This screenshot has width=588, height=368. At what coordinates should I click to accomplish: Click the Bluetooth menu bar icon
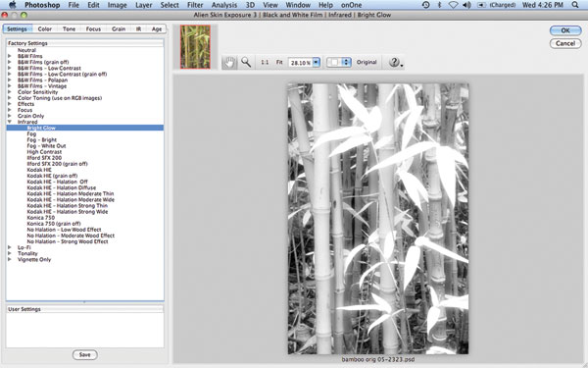[439, 5]
